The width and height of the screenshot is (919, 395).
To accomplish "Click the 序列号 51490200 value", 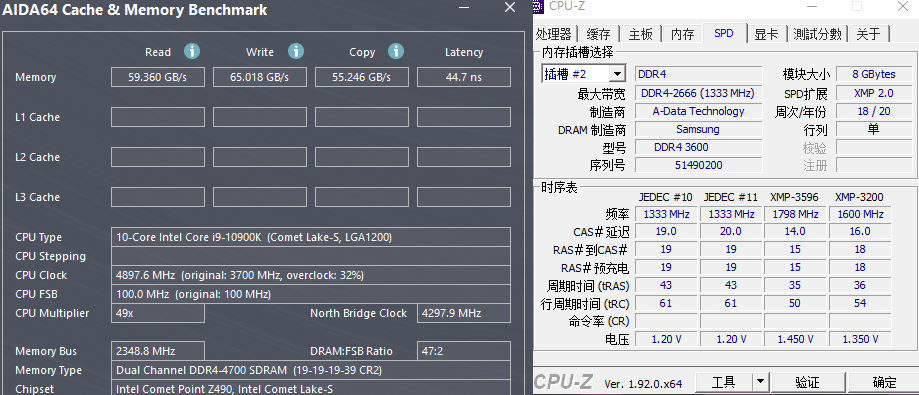I will pyautogui.click(x=698, y=165).
